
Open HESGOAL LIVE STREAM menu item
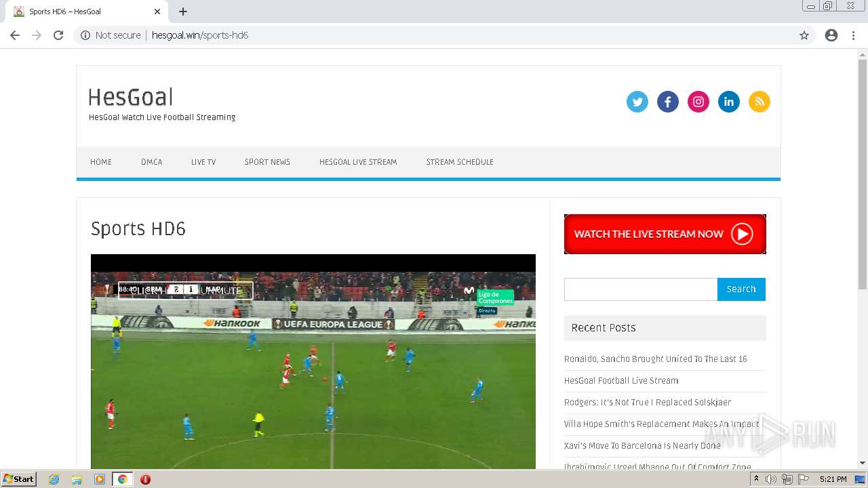point(358,162)
